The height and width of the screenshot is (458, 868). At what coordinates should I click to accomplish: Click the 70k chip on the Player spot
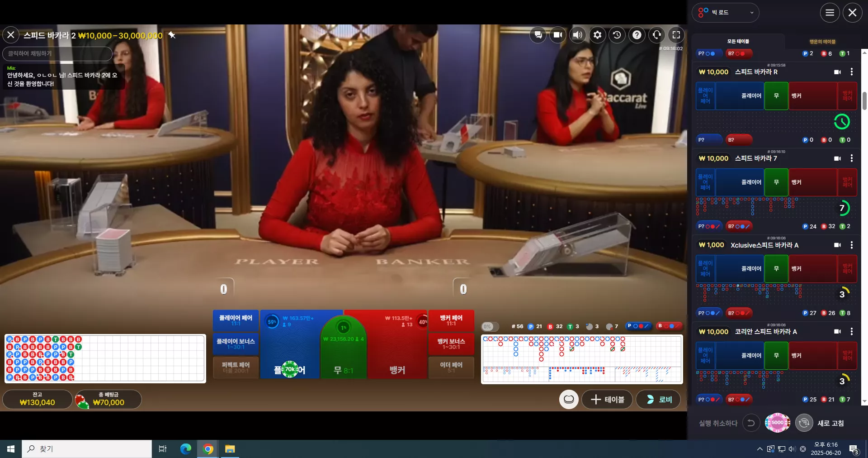pyautogui.click(x=290, y=369)
